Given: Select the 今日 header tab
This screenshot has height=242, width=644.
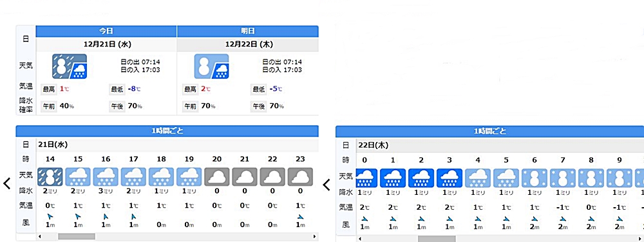Looking at the screenshot, I should pos(106,31).
